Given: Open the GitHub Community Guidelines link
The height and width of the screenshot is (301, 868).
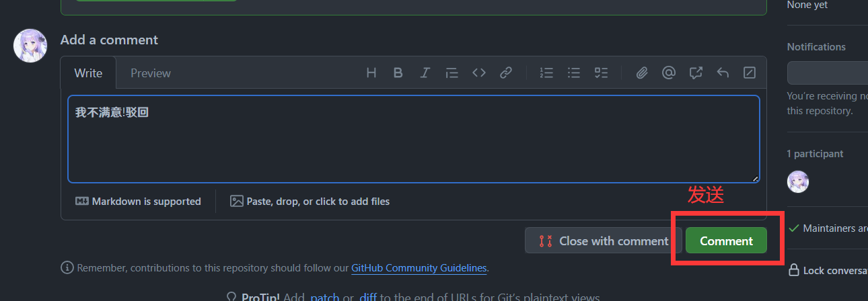Looking at the screenshot, I should (x=419, y=268).
